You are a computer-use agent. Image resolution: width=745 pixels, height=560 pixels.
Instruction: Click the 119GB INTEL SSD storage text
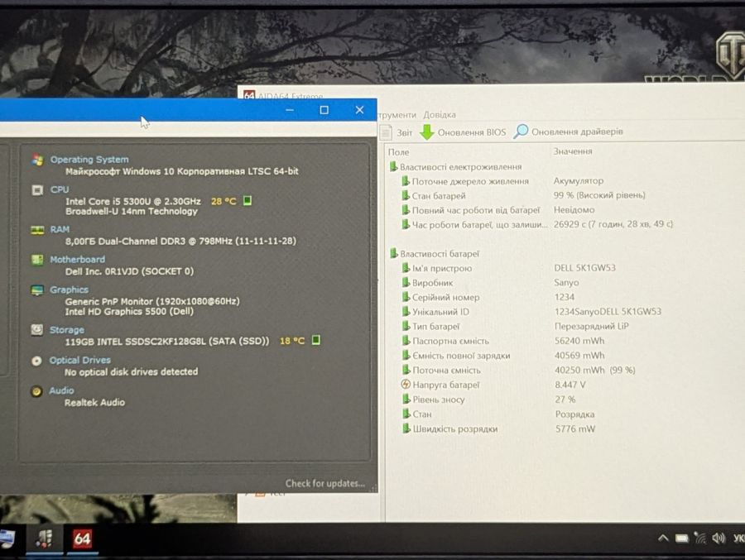[x=166, y=341]
